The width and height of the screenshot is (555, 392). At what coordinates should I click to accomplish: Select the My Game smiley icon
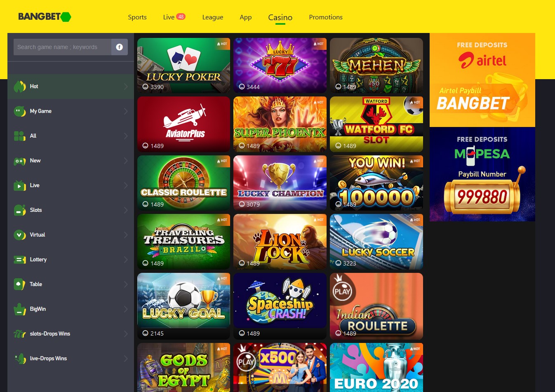[x=20, y=111]
